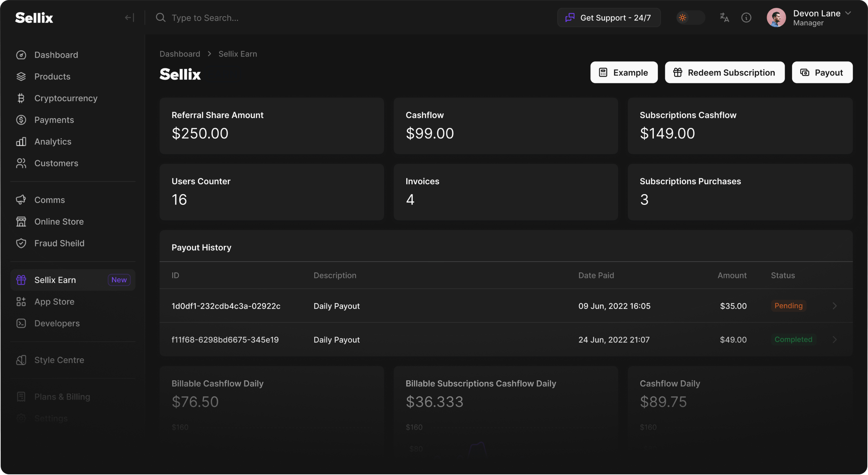
Task: Click Devon Lane's profile avatar
Action: tap(776, 18)
